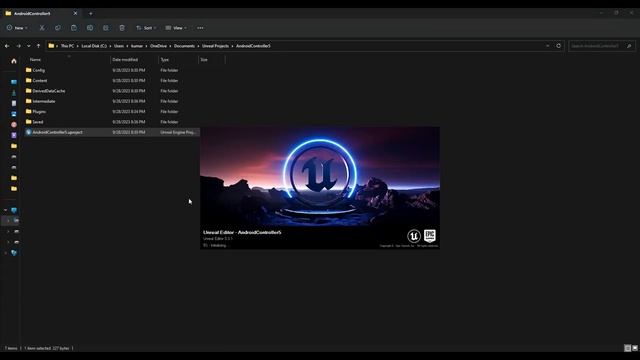
Task: Go back with the left arrow button
Action: [x=7, y=46]
